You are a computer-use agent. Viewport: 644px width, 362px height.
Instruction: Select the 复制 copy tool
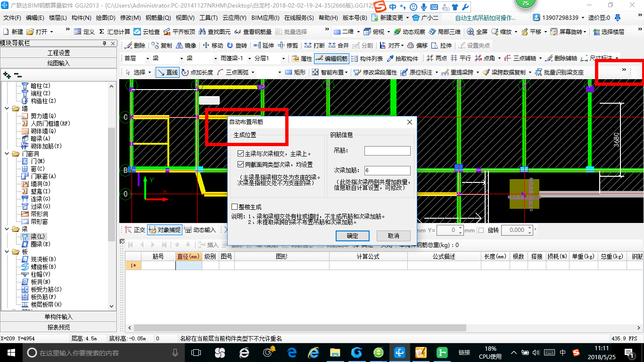tap(162, 46)
